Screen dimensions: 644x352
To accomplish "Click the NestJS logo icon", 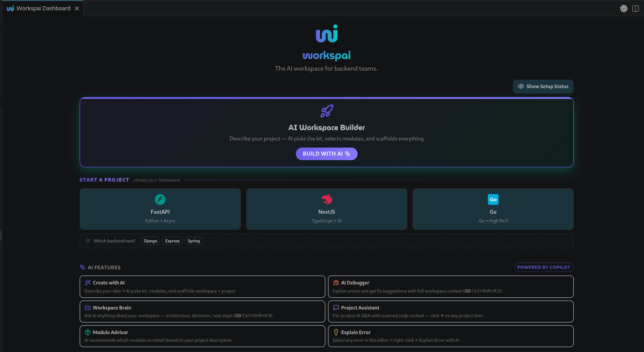I will coord(326,199).
